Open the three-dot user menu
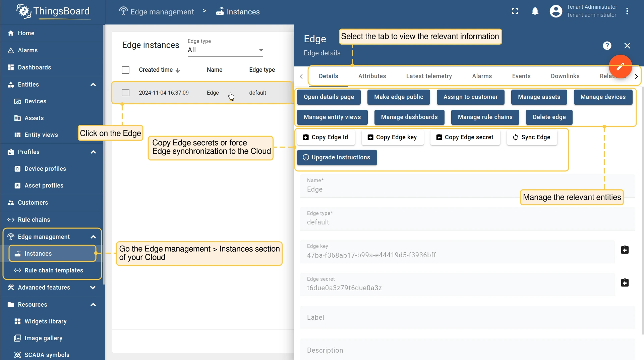This screenshot has height=360, width=644. click(627, 11)
